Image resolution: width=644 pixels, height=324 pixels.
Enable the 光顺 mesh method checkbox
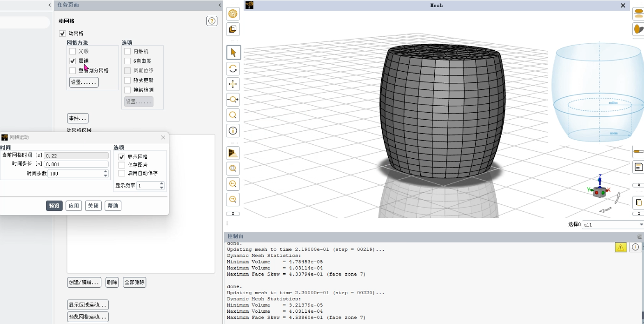[73, 51]
